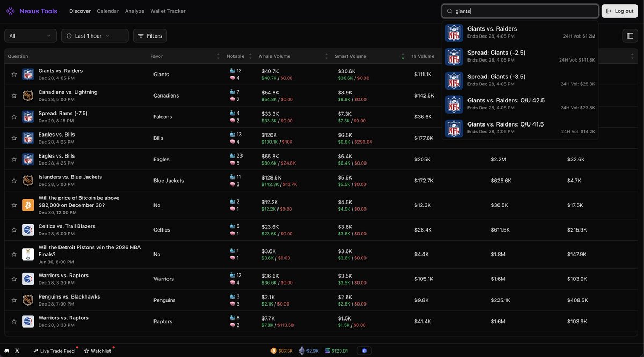Select Giants vs. Raiders: O/U 42.5 suggestion

(520, 104)
